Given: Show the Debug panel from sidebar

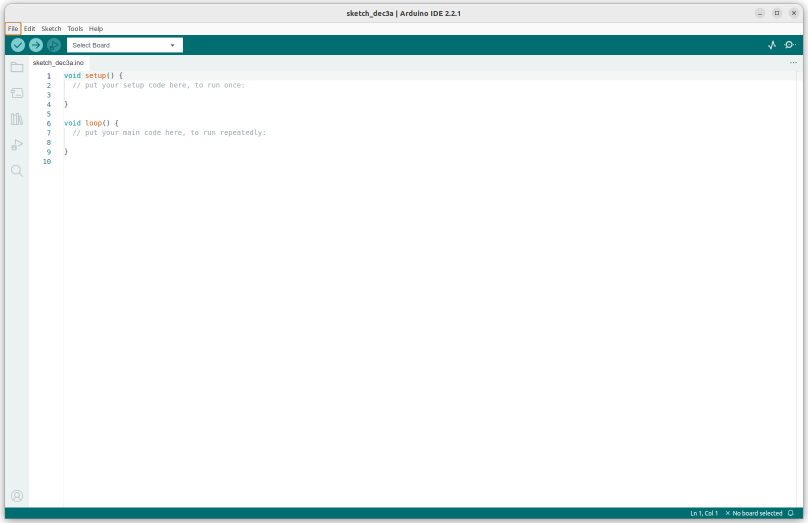Looking at the screenshot, I should [17, 145].
